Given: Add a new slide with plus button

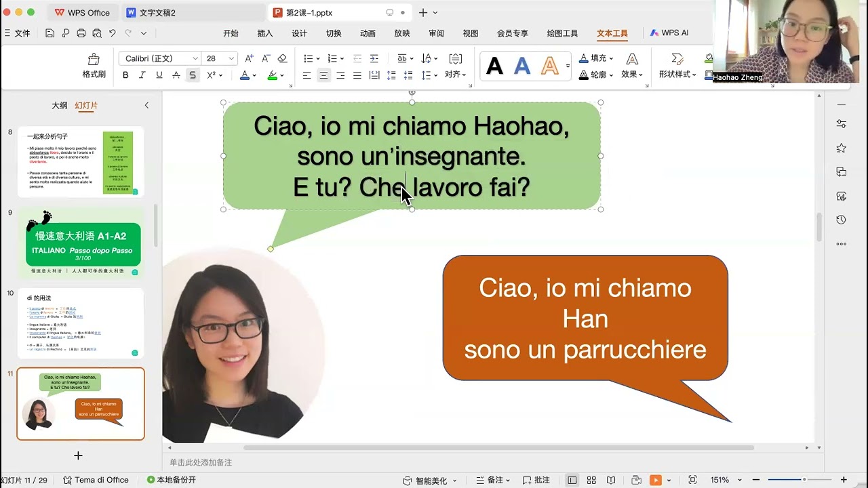Looking at the screenshot, I should tap(78, 455).
